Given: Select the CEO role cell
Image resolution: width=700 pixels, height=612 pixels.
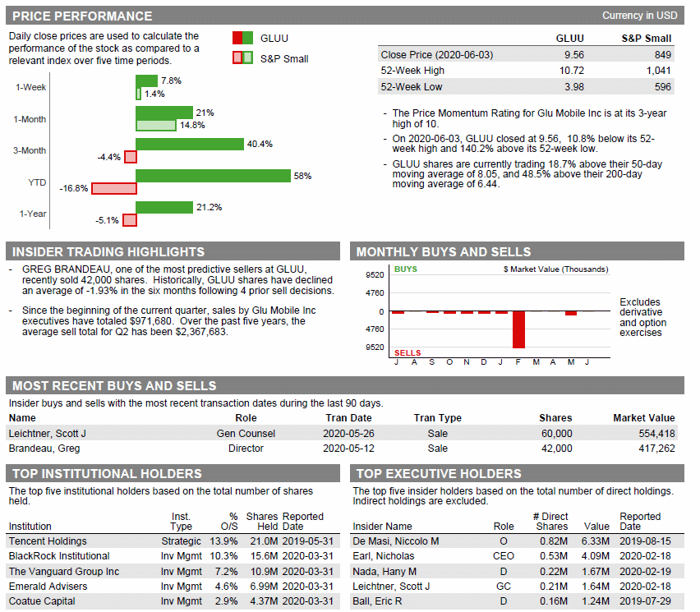Looking at the screenshot, I should coord(504,556).
